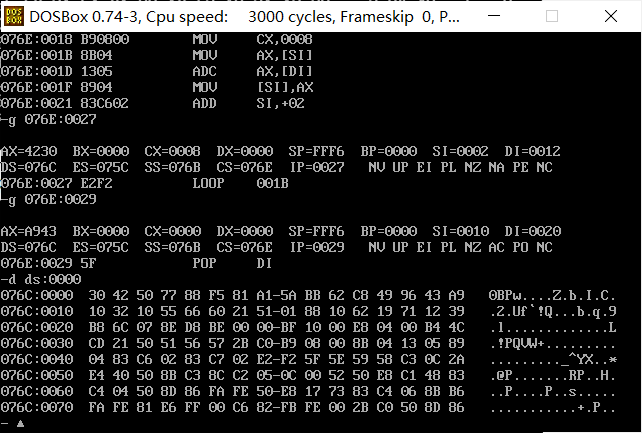Select the register value AX=4230
The image size is (642, 433).
point(29,151)
